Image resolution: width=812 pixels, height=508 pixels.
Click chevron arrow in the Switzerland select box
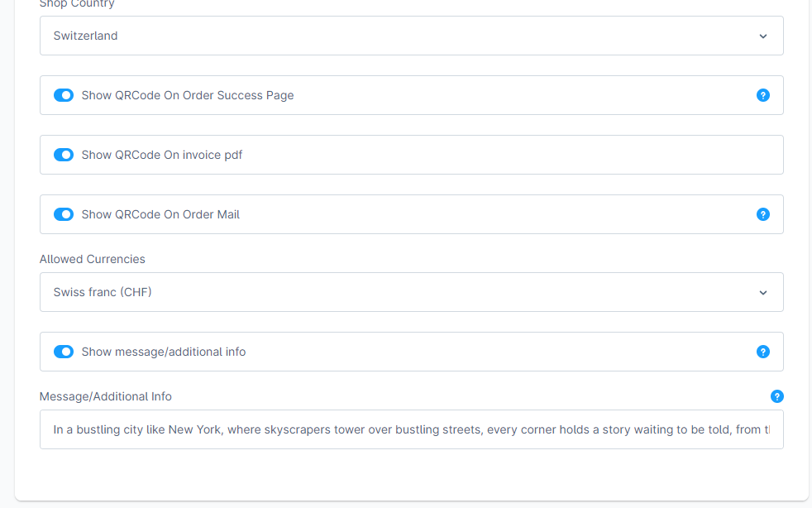pos(762,36)
